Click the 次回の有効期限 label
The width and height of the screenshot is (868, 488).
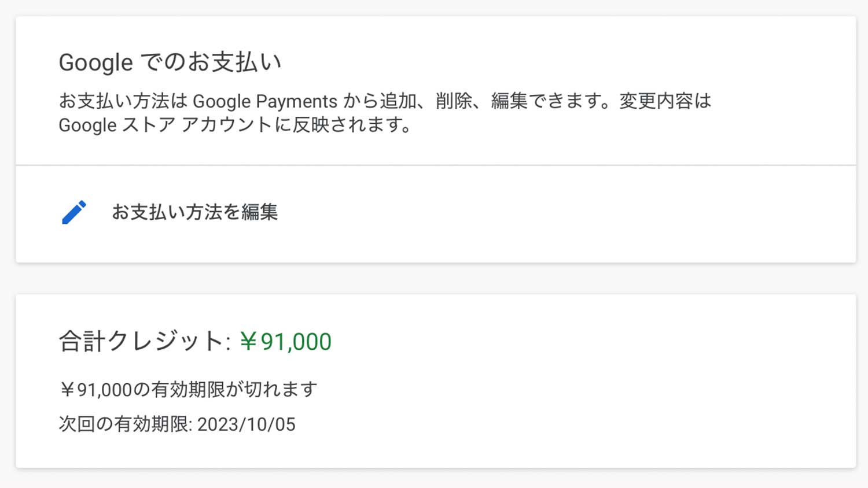pos(124,424)
